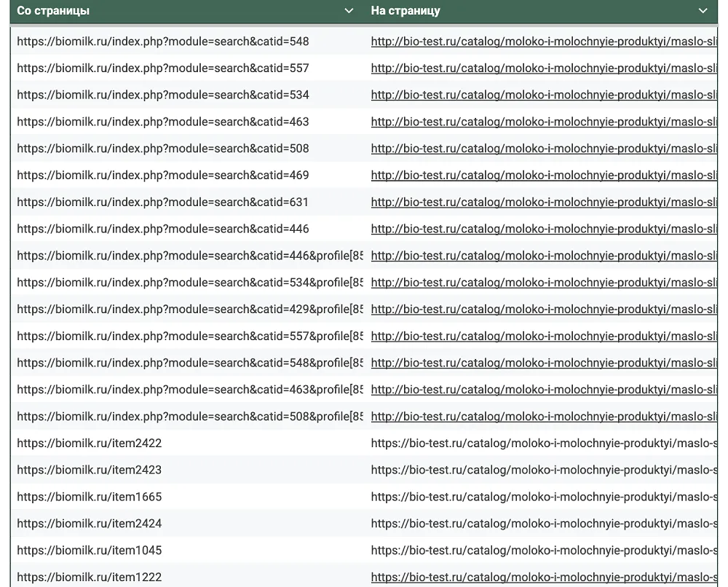
Task: Click the destination URL beside biomilk.ru/item1665
Action: [x=543, y=497]
